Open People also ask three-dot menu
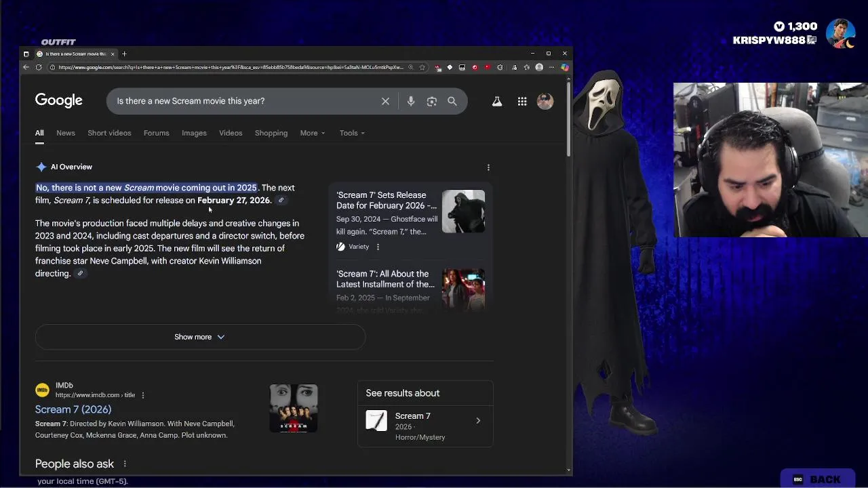 [x=125, y=464]
